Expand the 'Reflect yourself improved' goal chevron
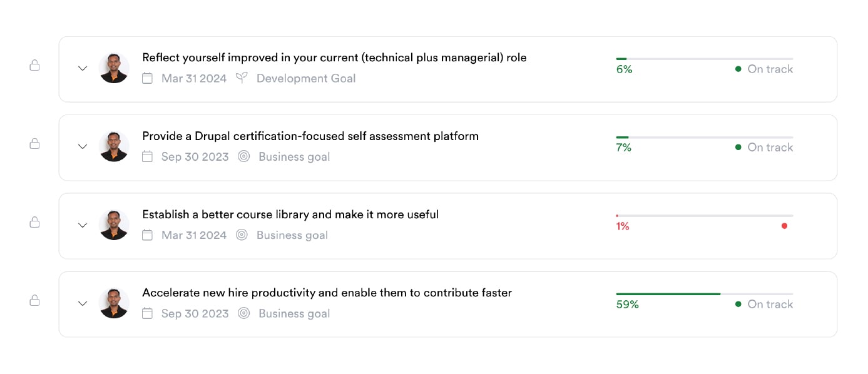The image size is (868, 374). 83,68
